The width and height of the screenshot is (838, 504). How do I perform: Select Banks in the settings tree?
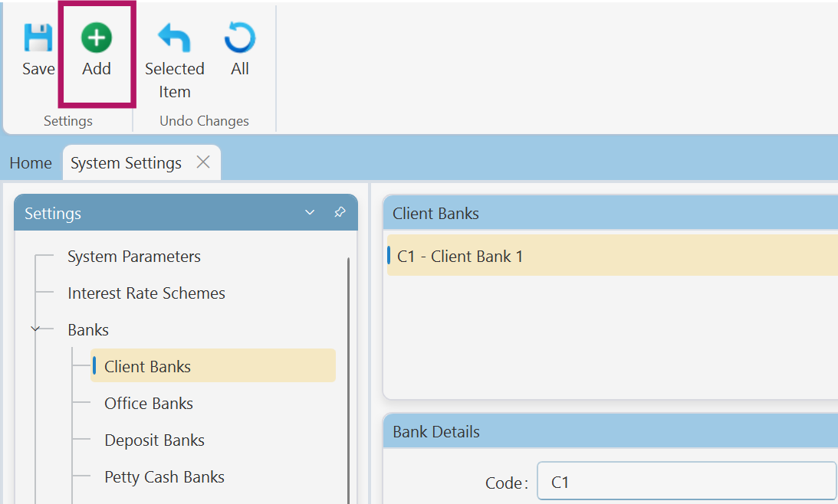pyautogui.click(x=87, y=329)
